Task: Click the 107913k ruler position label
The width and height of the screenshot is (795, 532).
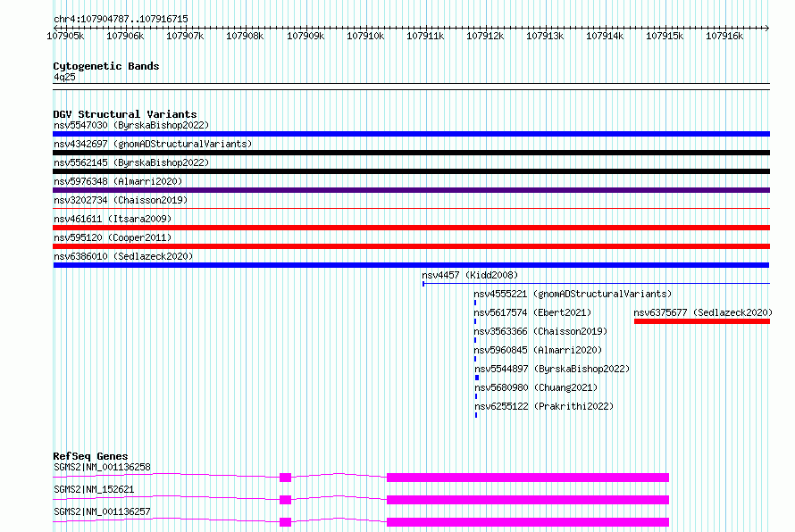Action: coord(545,36)
